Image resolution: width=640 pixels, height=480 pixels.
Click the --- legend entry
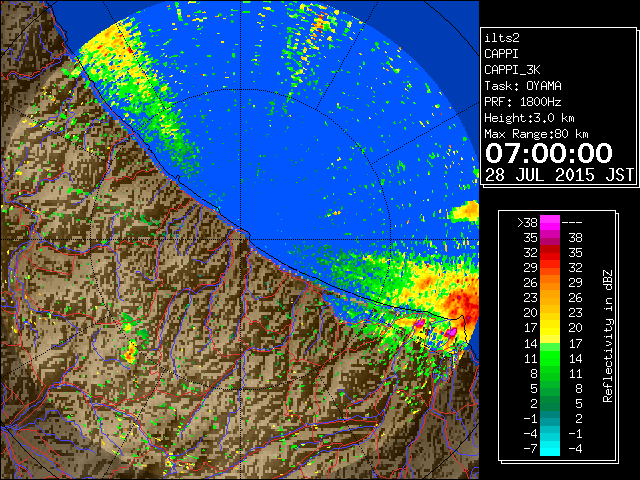pos(572,223)
